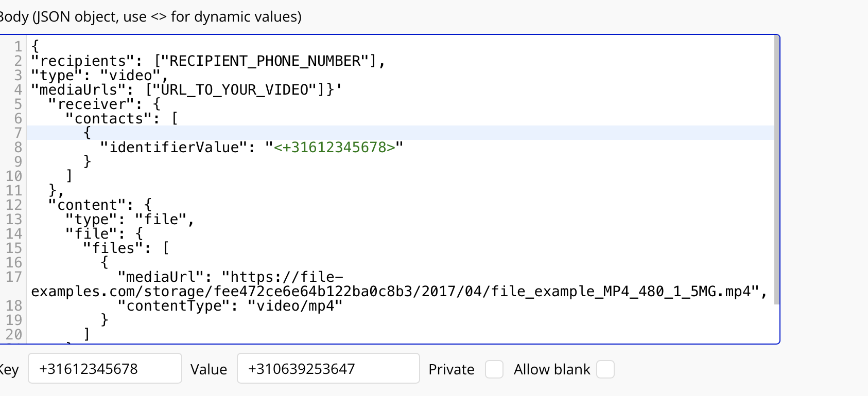
Task: Place cursor on the "receiver" line
Action: pos(104,104)
